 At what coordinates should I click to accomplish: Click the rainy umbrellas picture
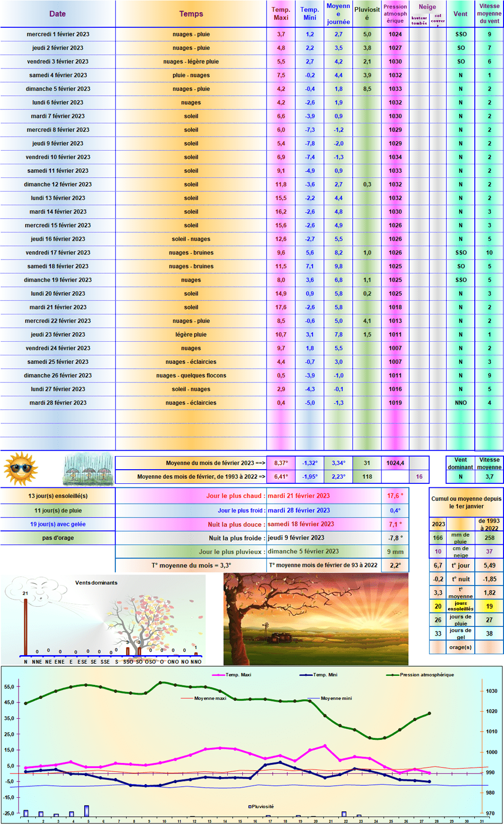tap(89, 469)
